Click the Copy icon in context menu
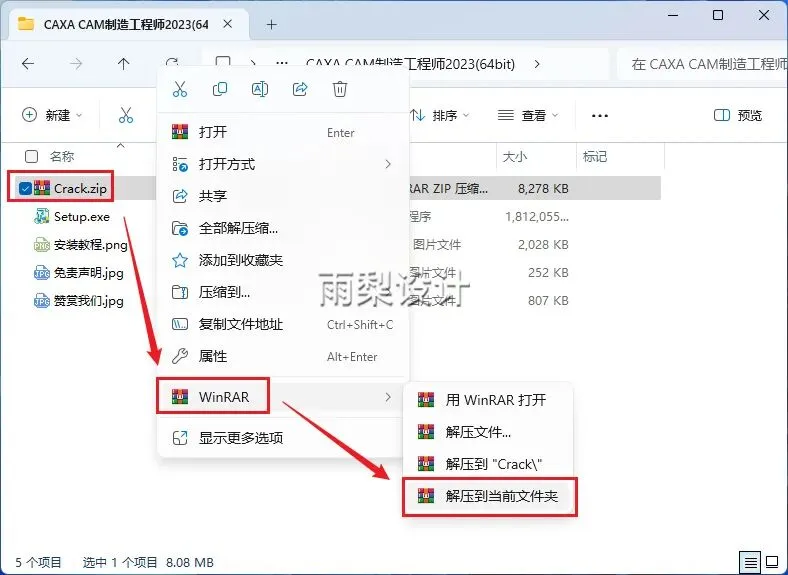 [x=220, y=89]
